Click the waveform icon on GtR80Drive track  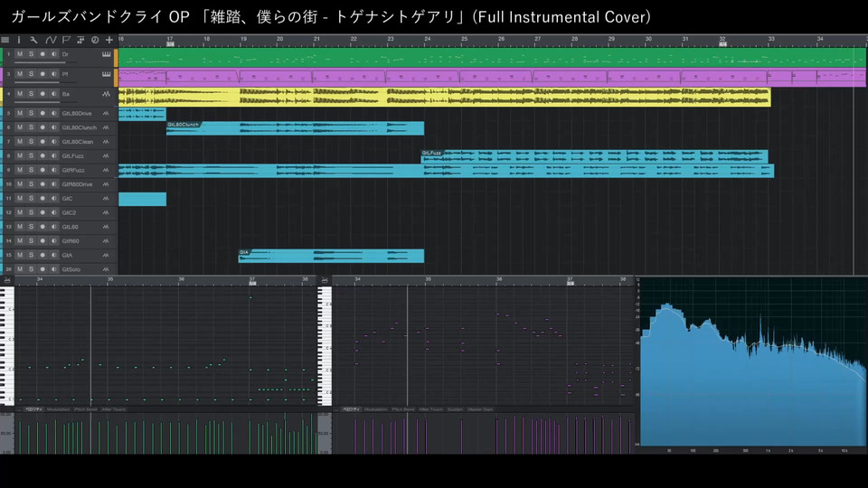(106, 184)
